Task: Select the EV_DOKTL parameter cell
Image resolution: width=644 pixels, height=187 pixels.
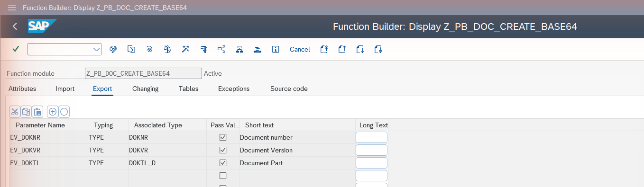Action: pyautogui.click(x=49, y=163)
